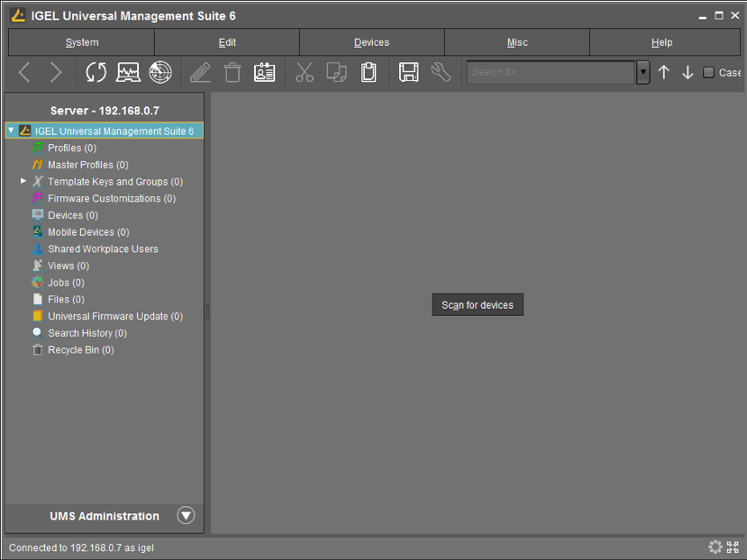Enable the Case sensitive search checkbox
Viewport: 747px width, 560px height.
click(x=708, y=72)
